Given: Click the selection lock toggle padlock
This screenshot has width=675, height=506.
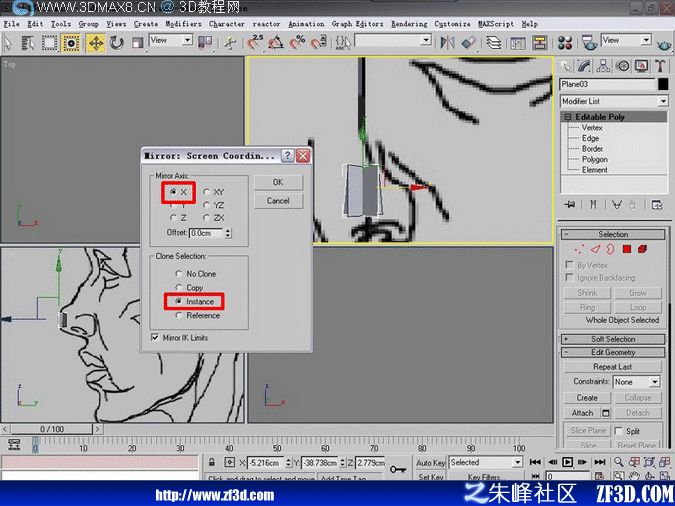Looking at the screenshot, I should tap(211, 462).
